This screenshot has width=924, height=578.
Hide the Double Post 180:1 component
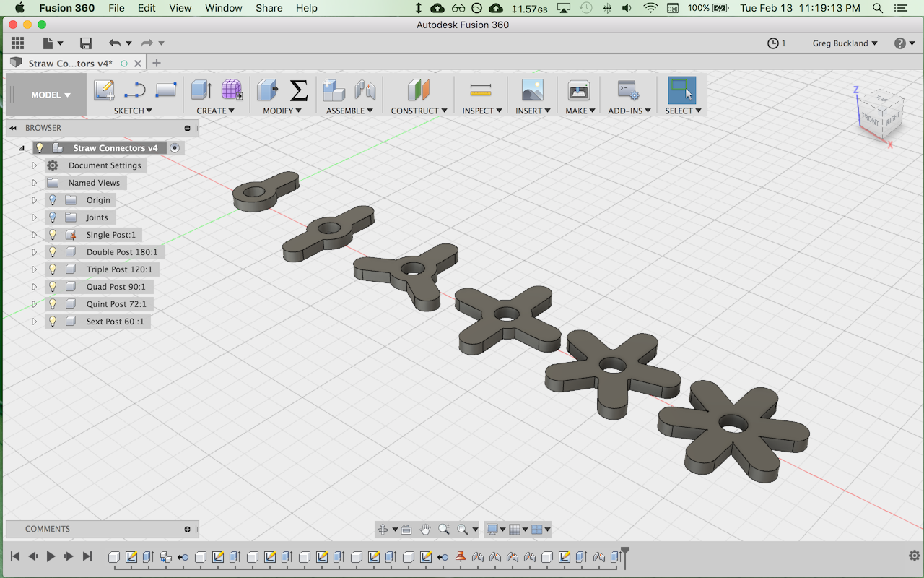tap(52, 252)
